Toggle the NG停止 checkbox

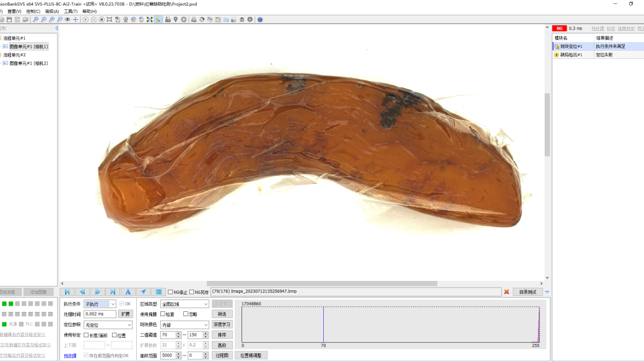[170, 292]
